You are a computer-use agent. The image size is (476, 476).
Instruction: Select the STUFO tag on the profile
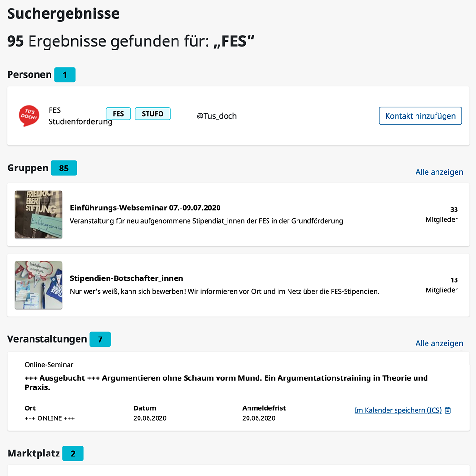click(x=153, y=114)
